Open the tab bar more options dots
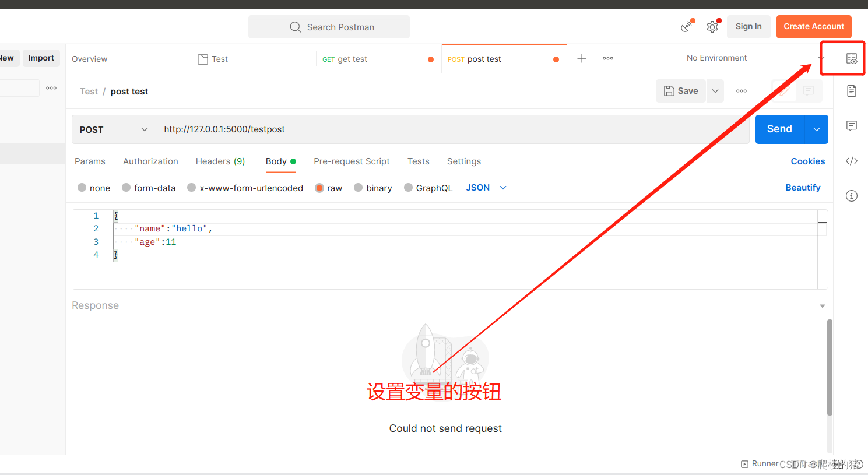This screenshot has width=868, height=475. 608,58
